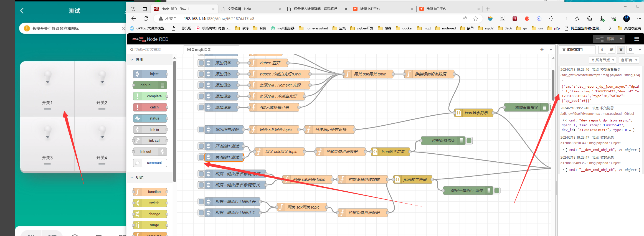Viewport: 644px width, 236px height.
Task: Select the 拼接遍历所有设备 function node
Action: click(x=329, y=130)
